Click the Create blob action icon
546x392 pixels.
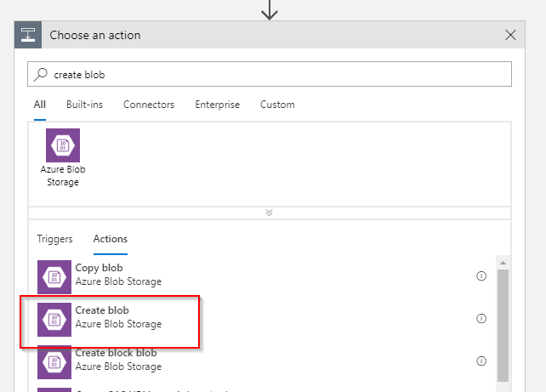[54, 320]
